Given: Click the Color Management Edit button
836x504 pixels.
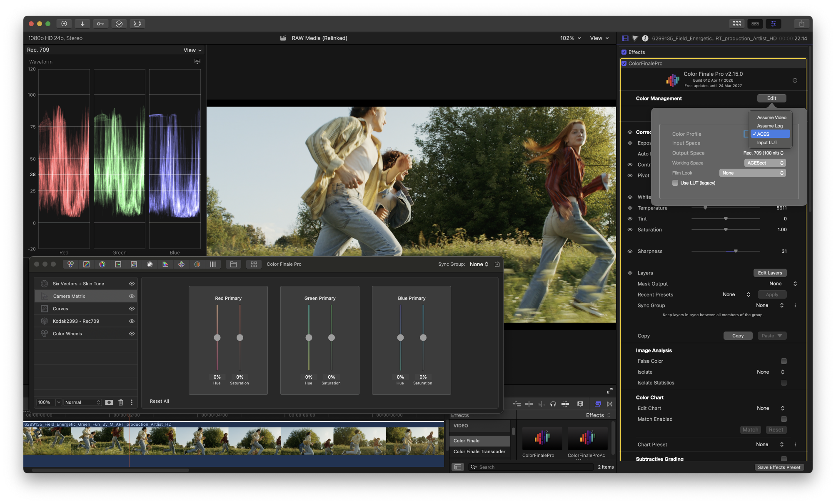Looking at the screenshot, I should point(771,99).
